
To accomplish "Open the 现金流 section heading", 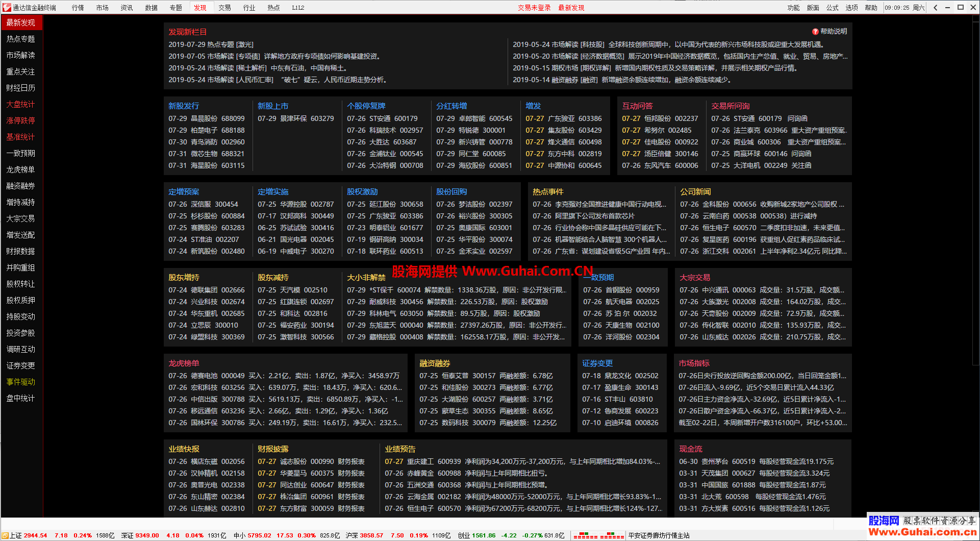I will point(691,449).
